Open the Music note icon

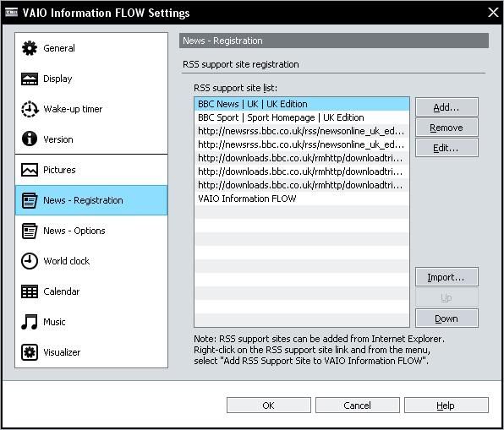click(30, 322)
